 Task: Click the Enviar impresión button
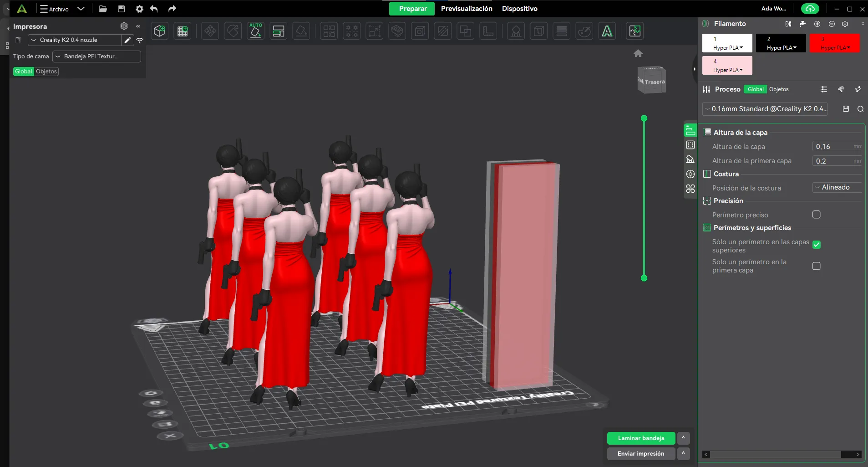click(640, 454)
